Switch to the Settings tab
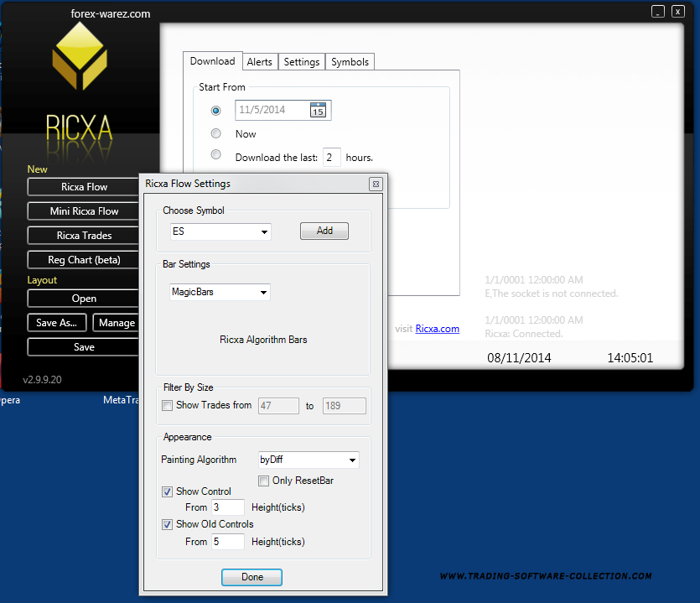The height and width of the screenshot is (603, 700). 302,62
